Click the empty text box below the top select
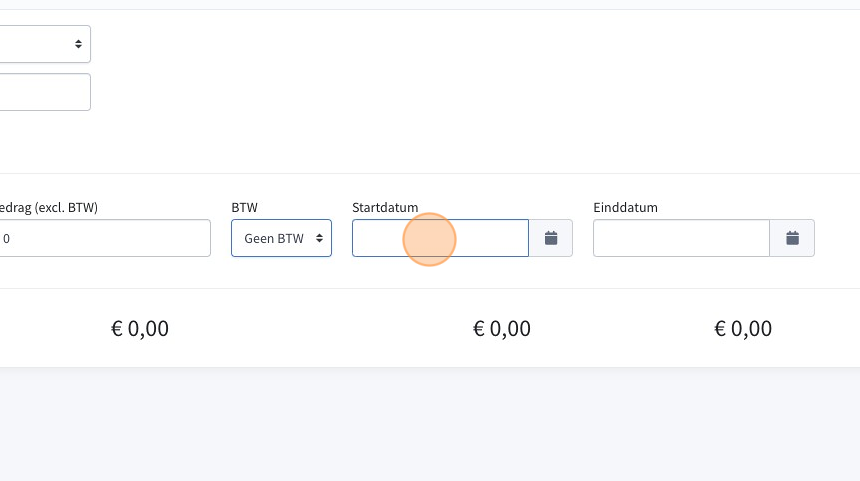Image resolution: width=860 pixels, height=481 pixels. click(45, 92)
